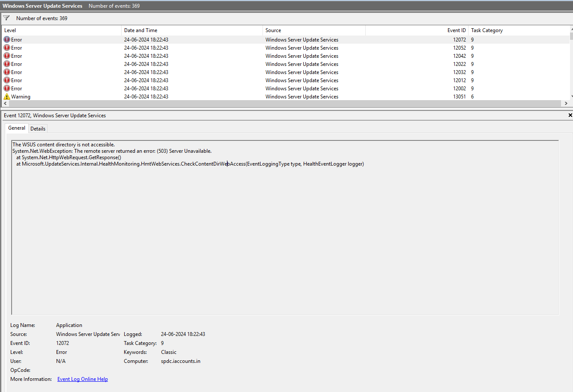Screen dimensions: 573x392
Task: Select event ID 12052 cell
Action: [x=460, y=48]
